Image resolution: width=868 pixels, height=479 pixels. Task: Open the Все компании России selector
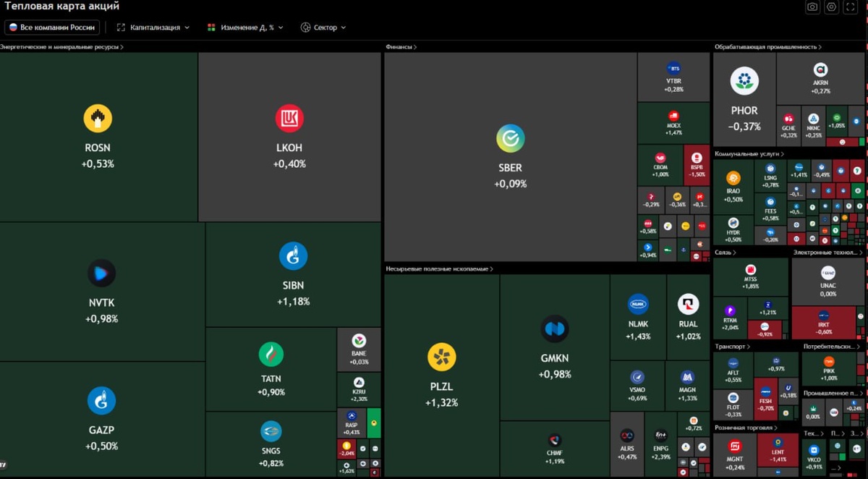tap(52, 27)
